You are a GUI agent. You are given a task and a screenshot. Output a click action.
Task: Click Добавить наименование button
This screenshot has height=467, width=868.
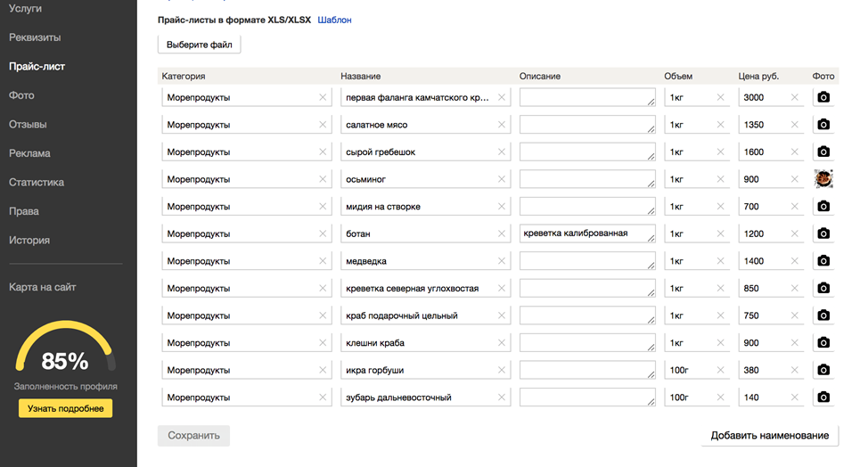(769, 436)
